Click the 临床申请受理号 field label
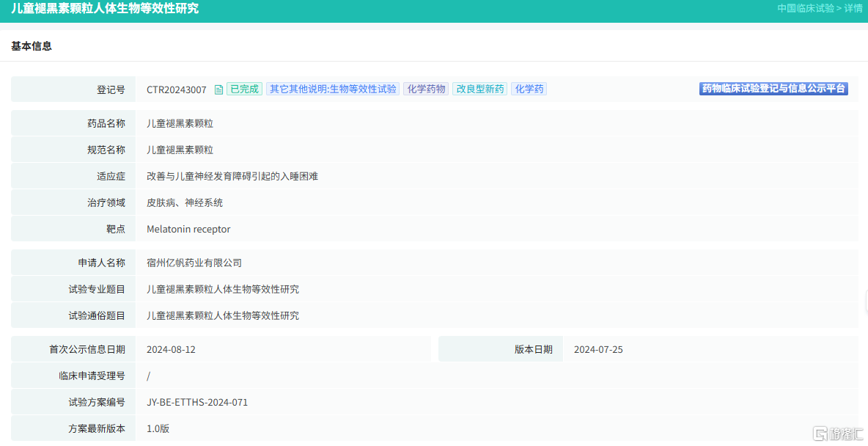Viewport: 868px width, 446px height. pos(92,376)
